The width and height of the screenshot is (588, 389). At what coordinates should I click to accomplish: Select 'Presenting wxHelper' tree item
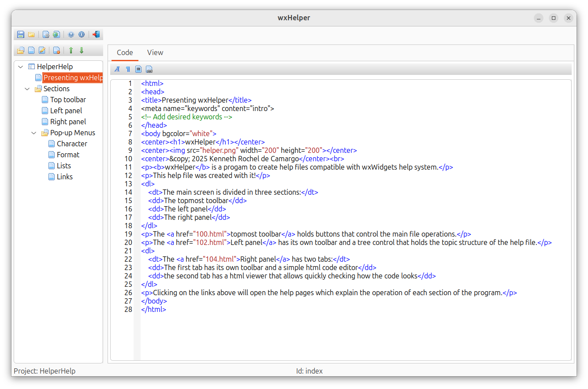[73, 78]
